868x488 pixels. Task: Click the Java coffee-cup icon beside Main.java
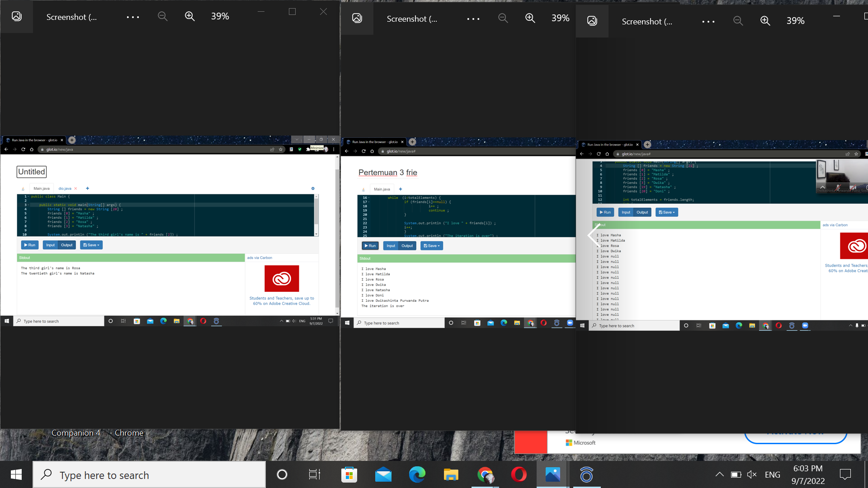[23, 188]
